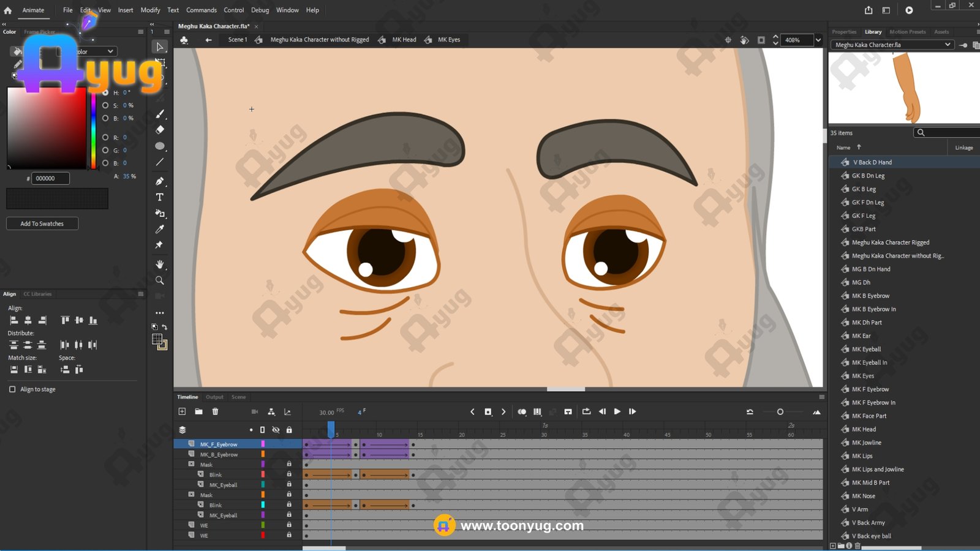Switch to the Motion Presets tab

907,32
